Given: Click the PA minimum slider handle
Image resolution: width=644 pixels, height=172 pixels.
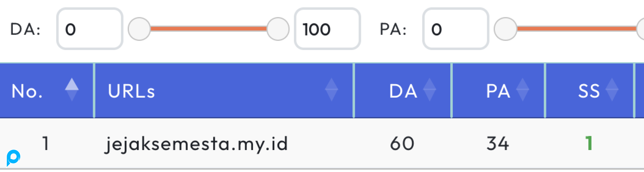Looking at the screenshot, I should 506,29.
